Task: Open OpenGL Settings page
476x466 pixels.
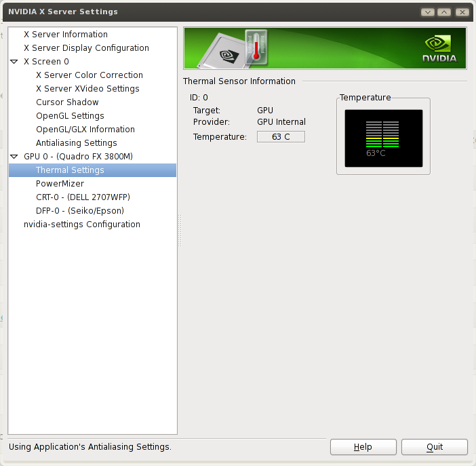Action: (x=70, y=116)
